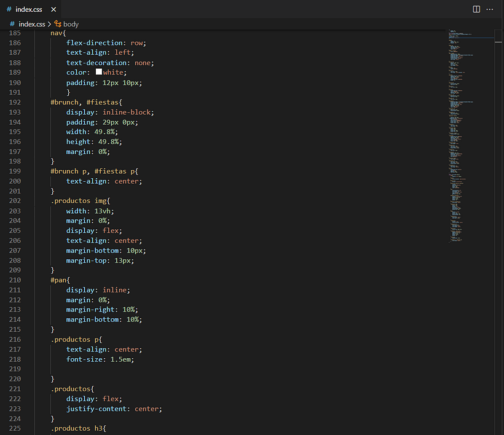The image size is (504, 435).
Task: Click the 'nav{' selector line
Action: 58,33
